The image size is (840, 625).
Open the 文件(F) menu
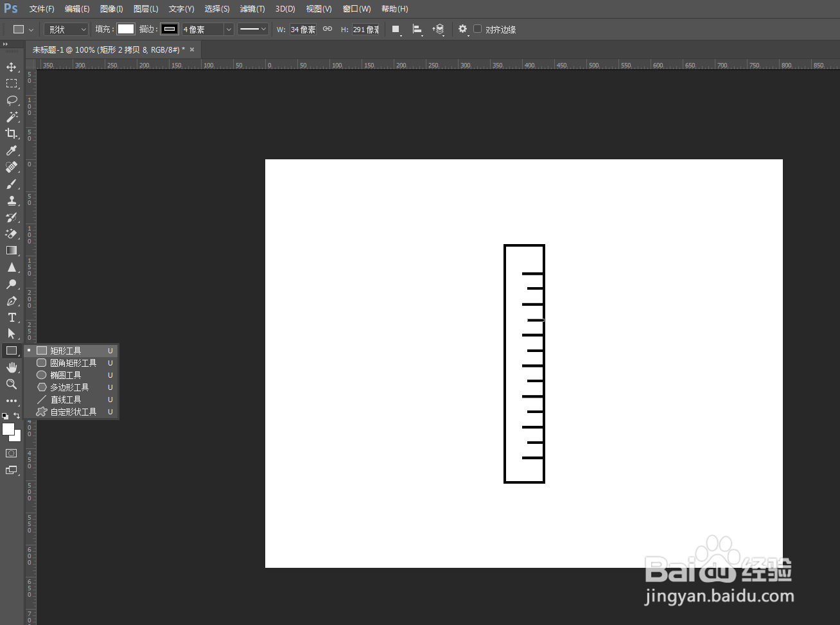pyautogui.click(x=42, y=9)
